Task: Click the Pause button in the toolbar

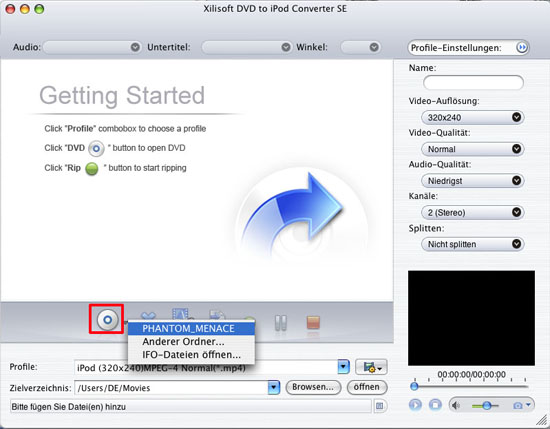Action: pyautogui.click(x=281, y=323)
